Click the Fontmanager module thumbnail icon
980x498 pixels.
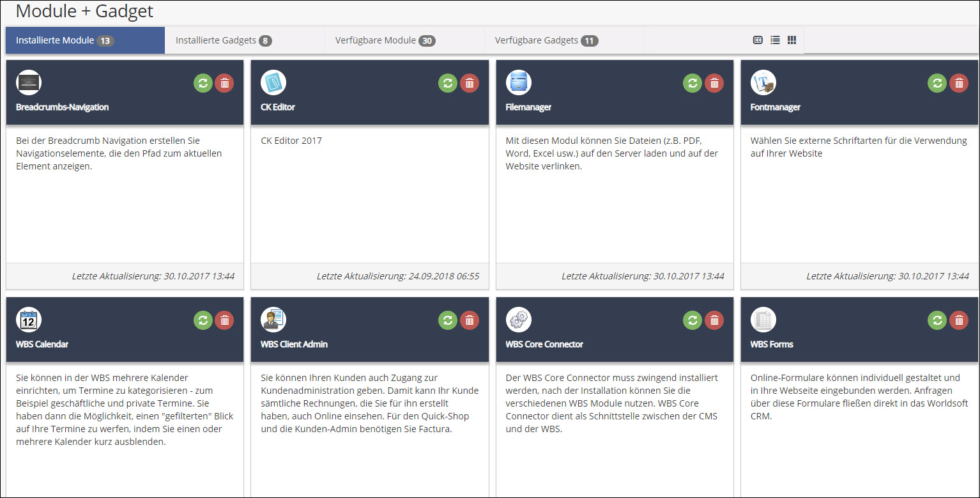point(763,82)
